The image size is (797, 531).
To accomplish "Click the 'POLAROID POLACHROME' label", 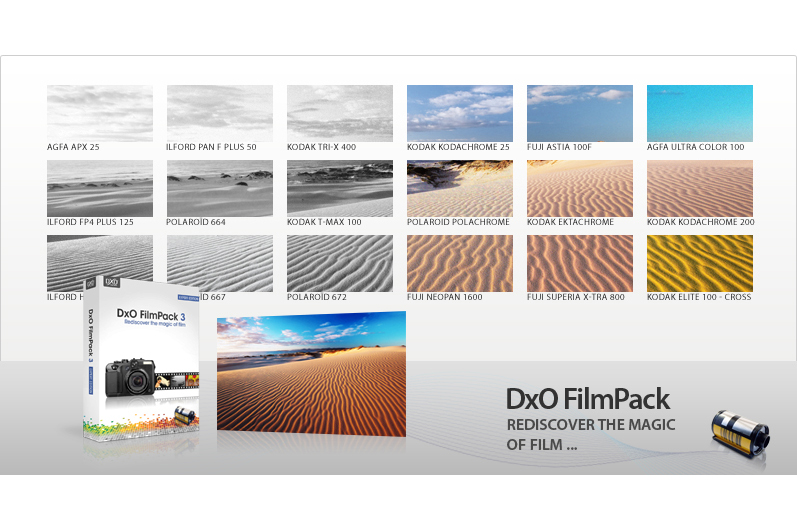I will (x=458, y=222).
